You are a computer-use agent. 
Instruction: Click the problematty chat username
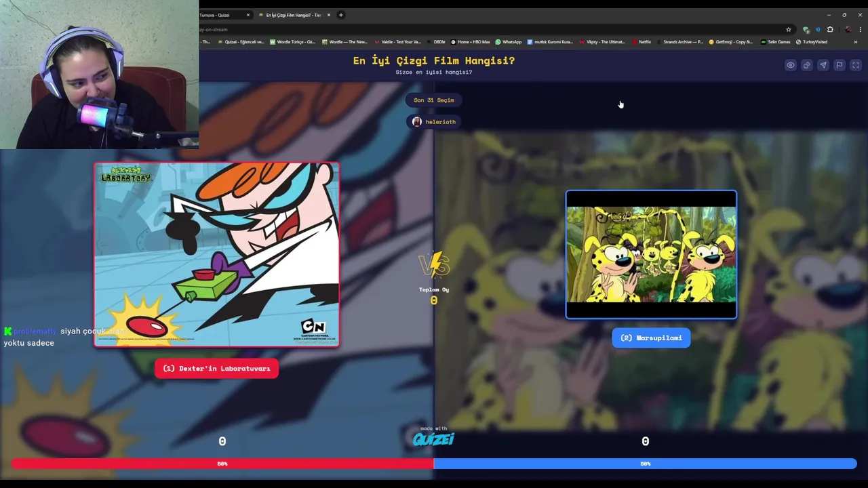tap(35, 331)
